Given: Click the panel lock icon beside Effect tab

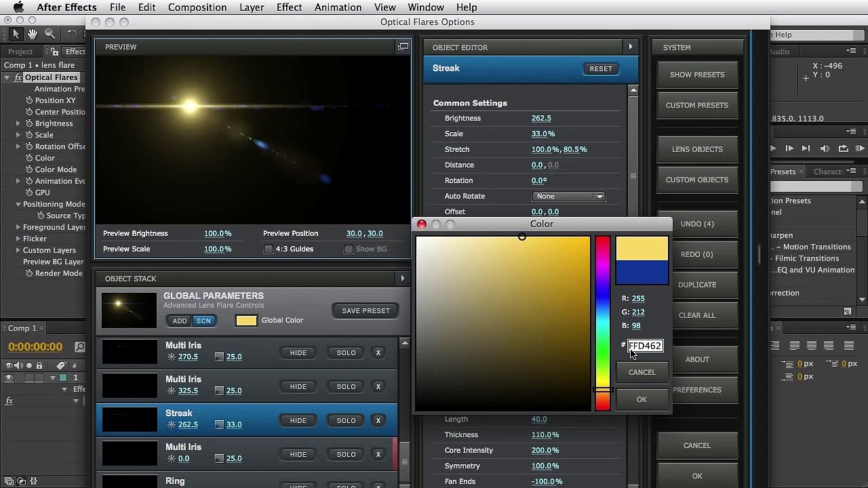Looking at the screenshot, I should [x=56, y=52].
